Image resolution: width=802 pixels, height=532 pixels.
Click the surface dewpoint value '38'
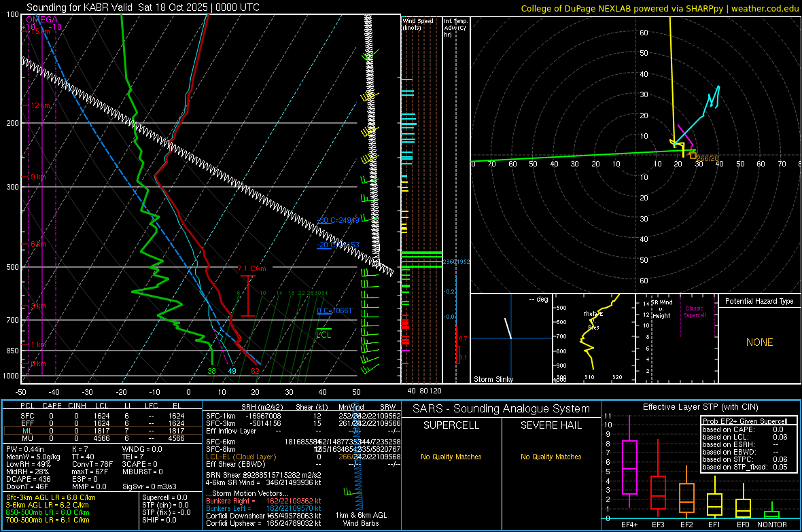pyautogui.click(x=212, y=371)
